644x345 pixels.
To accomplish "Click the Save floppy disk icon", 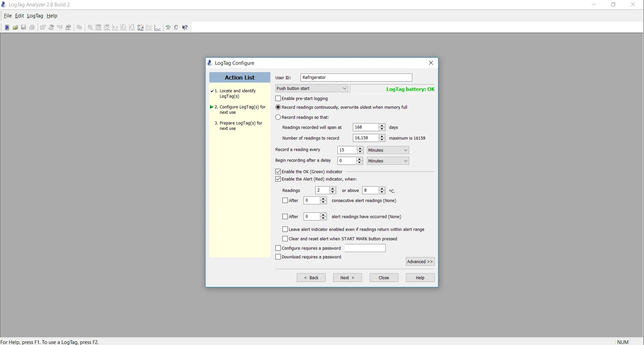I will pos(23,28).
